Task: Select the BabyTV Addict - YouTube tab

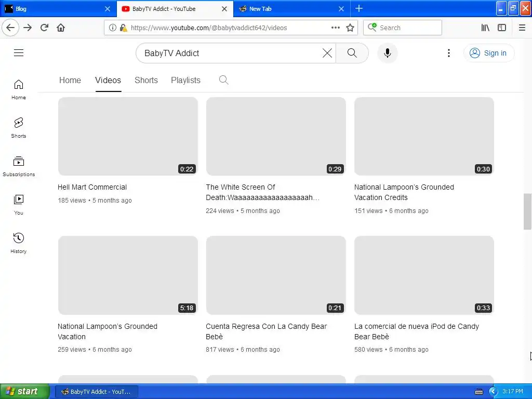Action: (175, 9)
